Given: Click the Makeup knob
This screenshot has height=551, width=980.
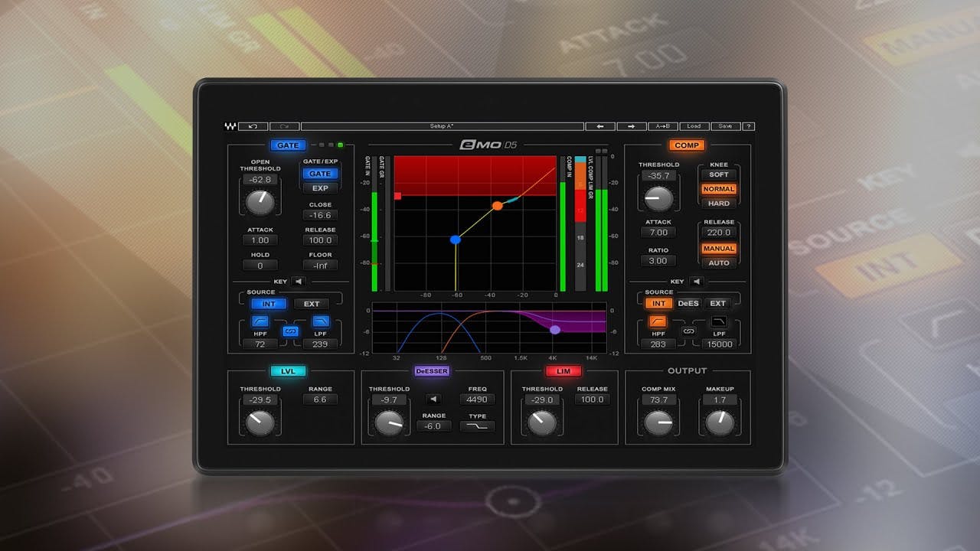Looking at the screenshot, I should click(x=720, y=422).
